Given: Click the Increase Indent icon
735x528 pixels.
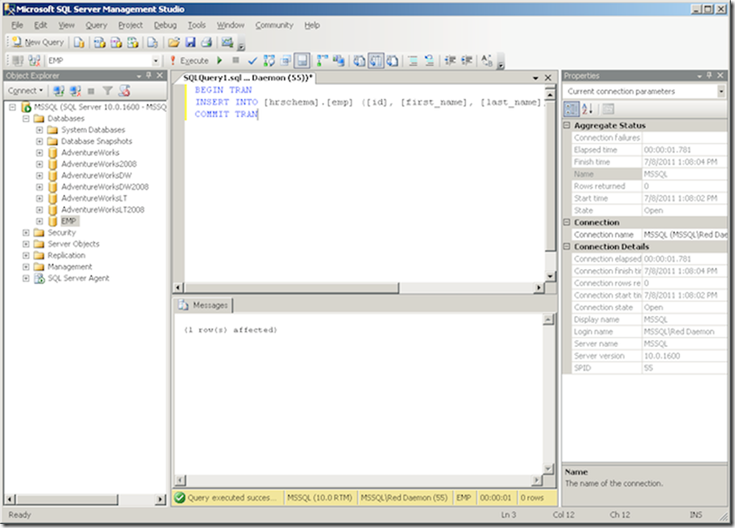Looking at the screenshot, I should (x=466, y=60).
